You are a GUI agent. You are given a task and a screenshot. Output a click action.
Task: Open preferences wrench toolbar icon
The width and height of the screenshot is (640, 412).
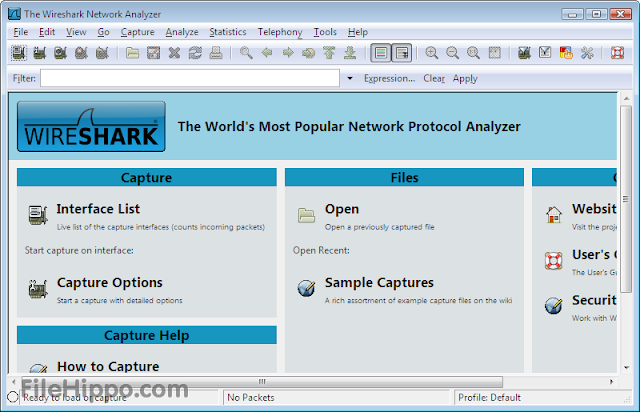pos(587,53)
